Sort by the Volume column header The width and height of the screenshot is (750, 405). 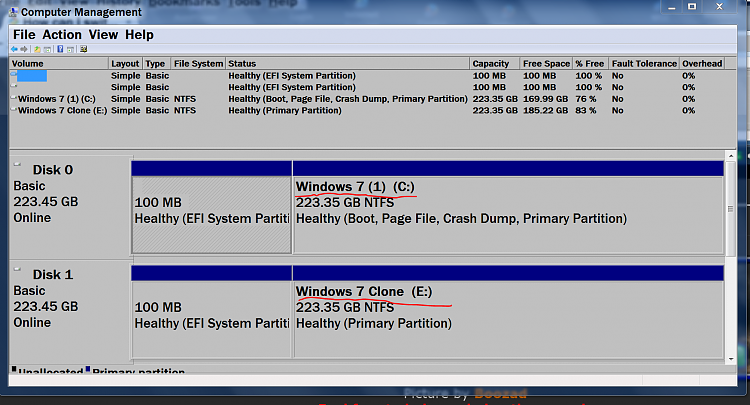point(59,64)
